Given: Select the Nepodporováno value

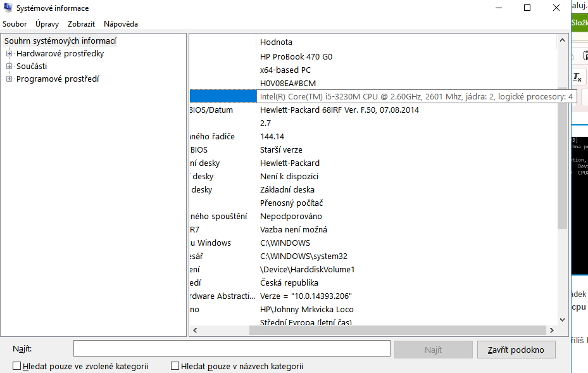Looking at the screenshot, I should pyautogui.click(x=291, y=217).
